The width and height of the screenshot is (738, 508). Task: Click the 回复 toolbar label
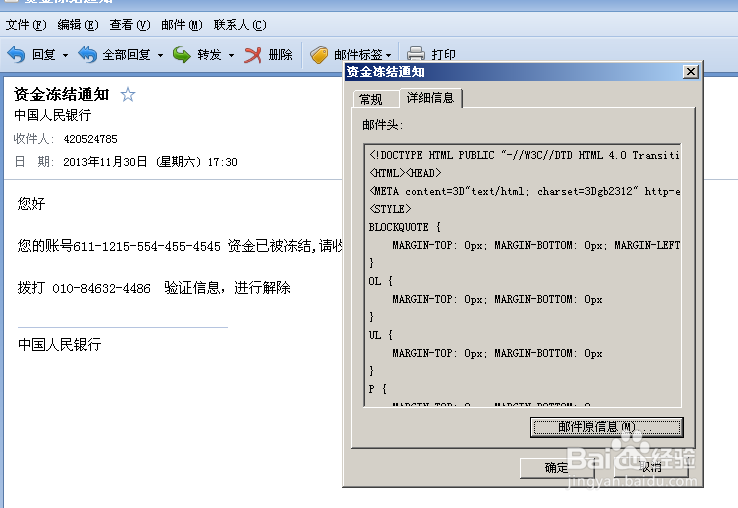click(44, 55)
